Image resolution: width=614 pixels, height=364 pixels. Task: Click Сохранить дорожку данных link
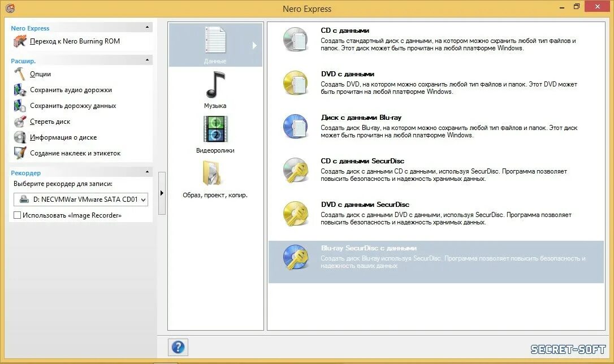[x=73, y=106]
